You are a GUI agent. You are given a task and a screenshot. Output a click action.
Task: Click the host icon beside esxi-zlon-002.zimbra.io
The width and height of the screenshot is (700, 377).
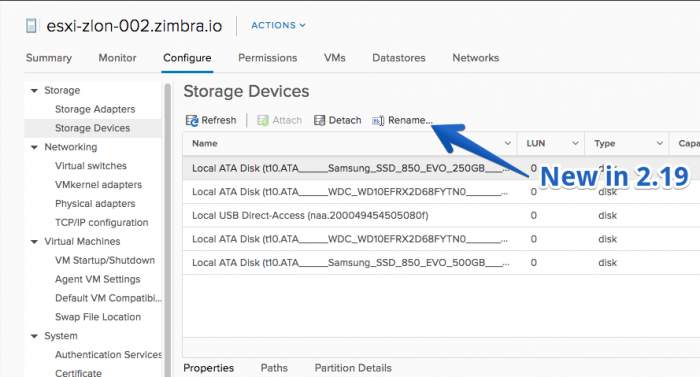click(x=31, y=26)
